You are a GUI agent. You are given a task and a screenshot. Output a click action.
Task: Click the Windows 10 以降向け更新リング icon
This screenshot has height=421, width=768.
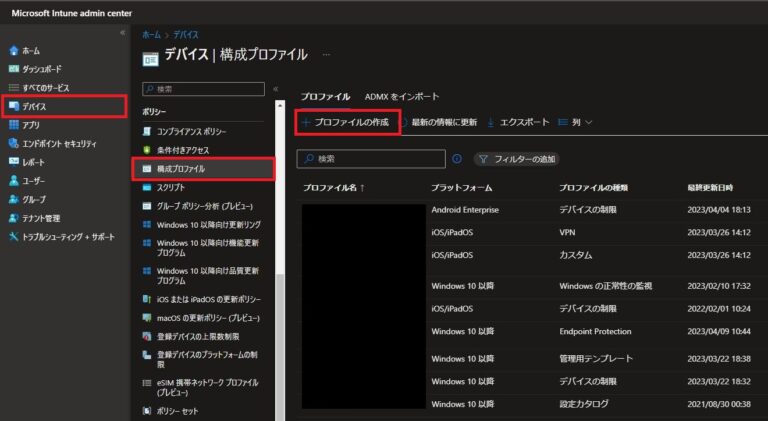[x=146, y=224]
